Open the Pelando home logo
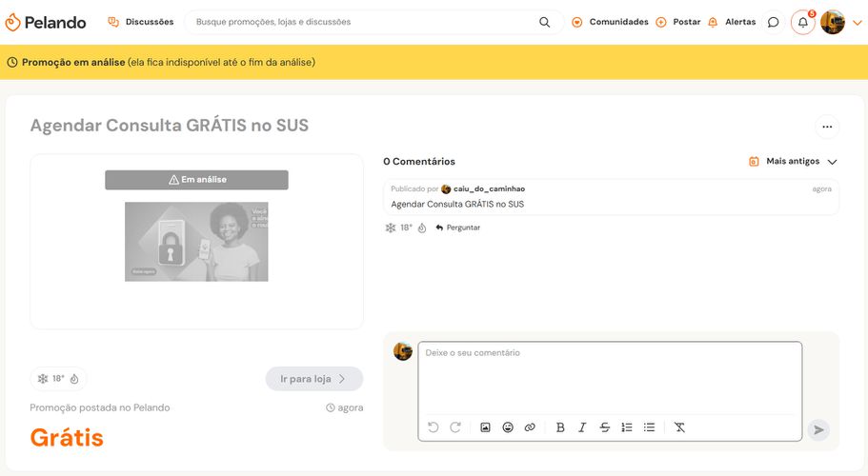Screen dimensions: 868x476 46,22
